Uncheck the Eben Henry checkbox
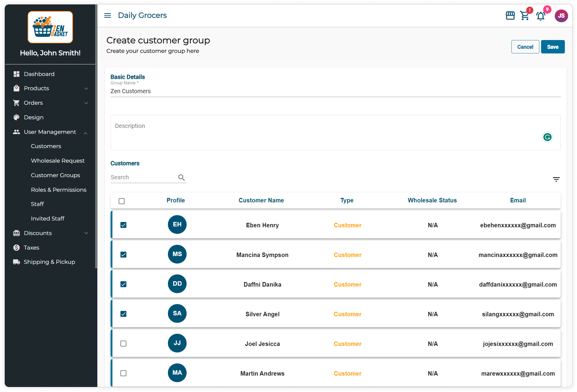 123,225
